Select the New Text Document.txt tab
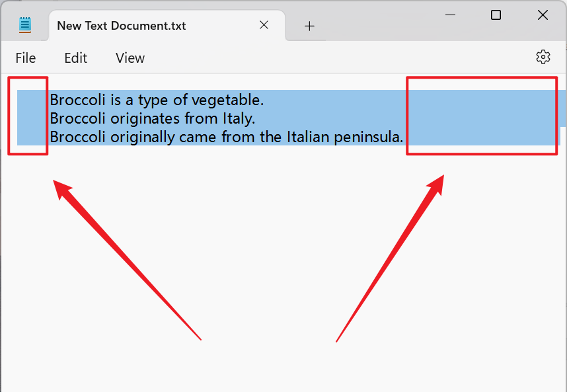Viewport: 567px width, 392px height. pyautogui.click(x=167, y=25)
